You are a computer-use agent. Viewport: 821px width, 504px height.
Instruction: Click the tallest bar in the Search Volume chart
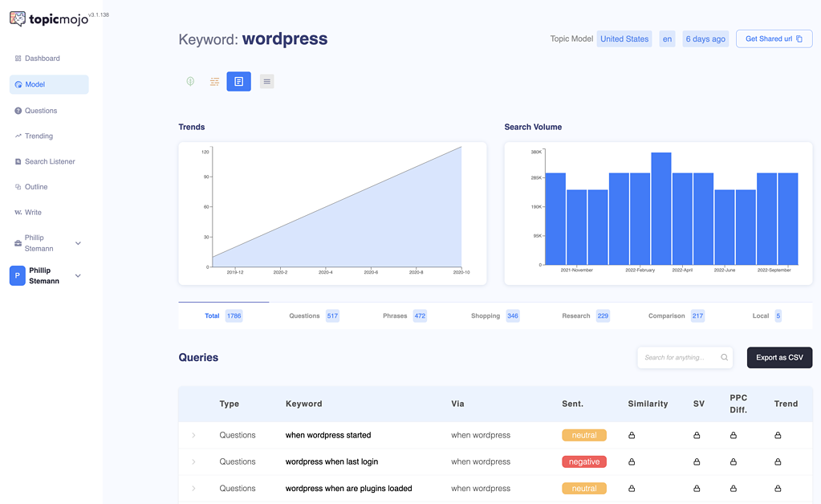[661, 209]
